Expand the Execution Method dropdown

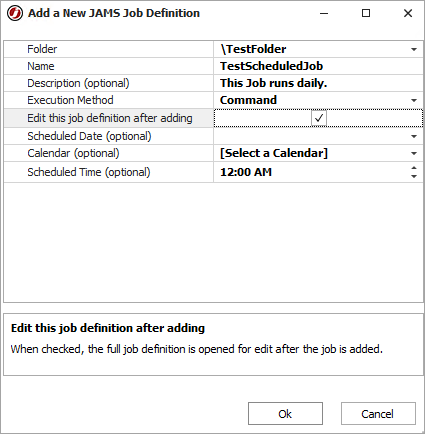click(414, 100)
